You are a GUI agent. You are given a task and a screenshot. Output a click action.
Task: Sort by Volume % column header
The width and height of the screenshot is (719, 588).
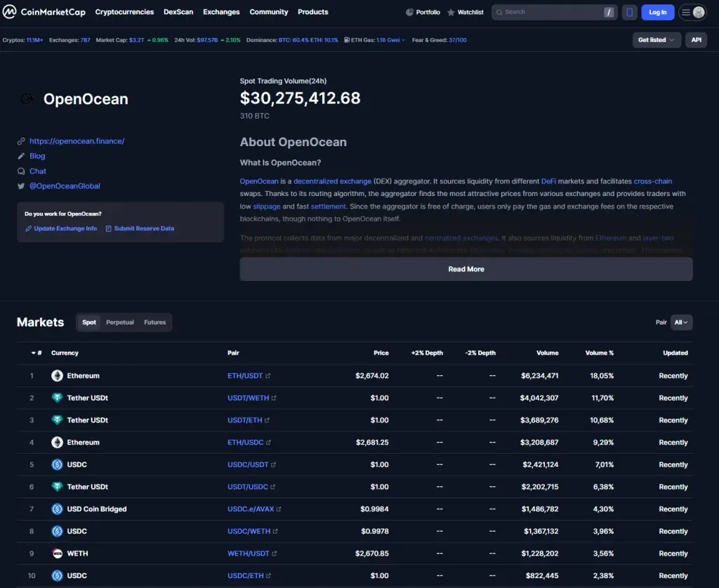tap(600, 353)
